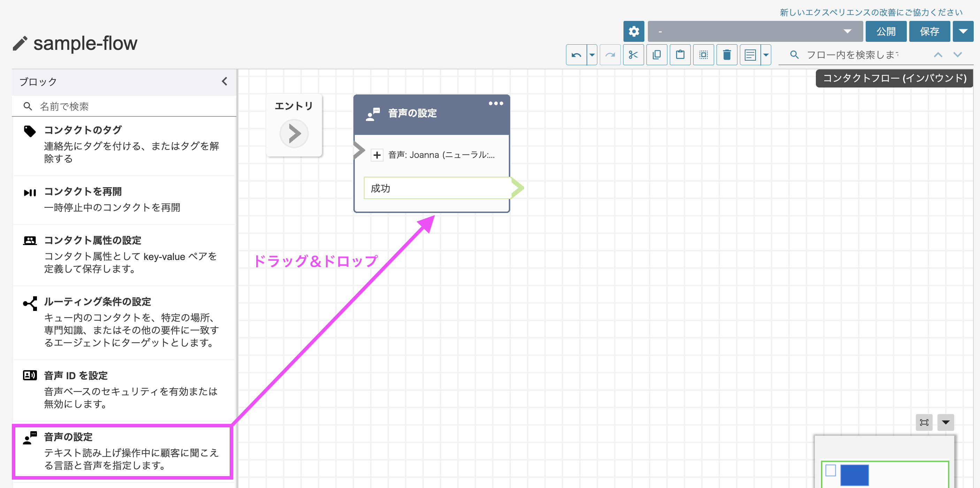Click the flow search magnifier icon
Viewport: 980px width, 488px height.
(x=794, y=55)
